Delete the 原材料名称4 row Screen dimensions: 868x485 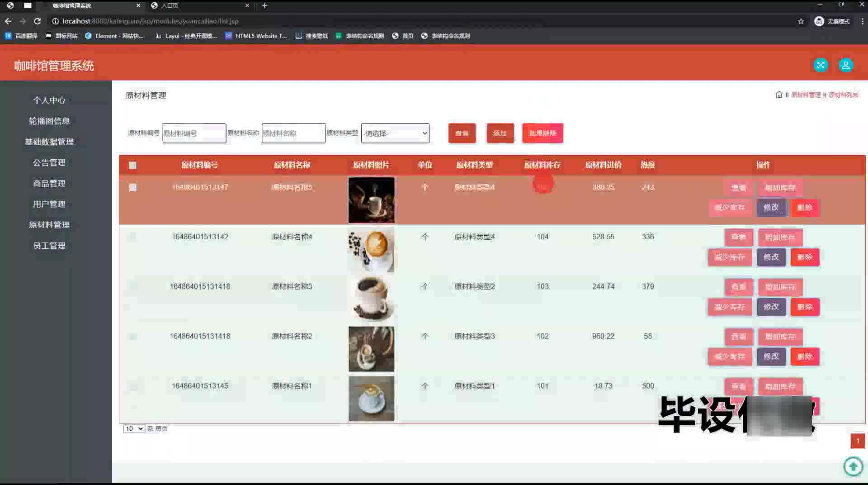805,257
